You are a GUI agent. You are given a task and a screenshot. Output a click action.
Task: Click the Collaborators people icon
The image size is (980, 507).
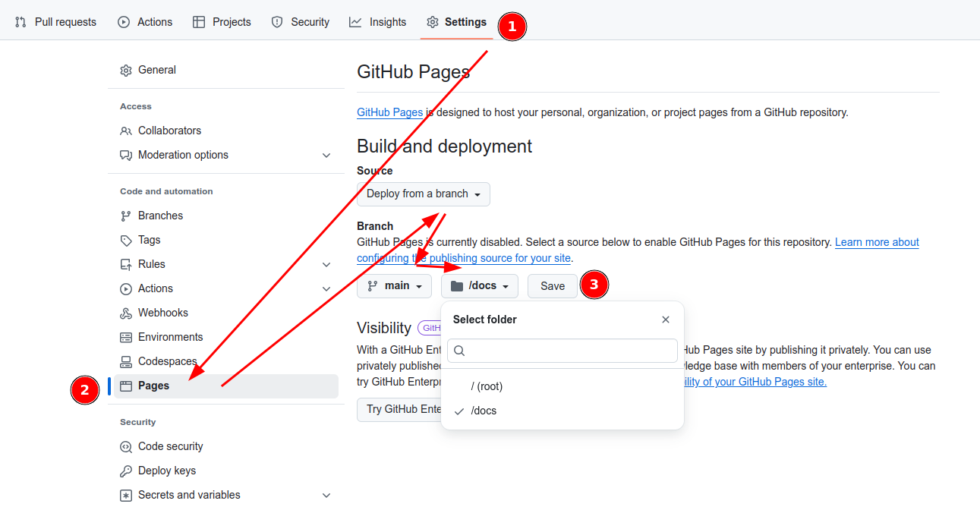click(126, 131)
